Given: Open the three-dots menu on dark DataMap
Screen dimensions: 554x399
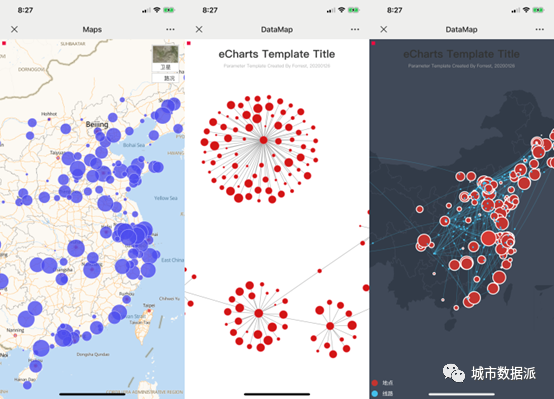Looking at the screenshot, I should point(540,29).
